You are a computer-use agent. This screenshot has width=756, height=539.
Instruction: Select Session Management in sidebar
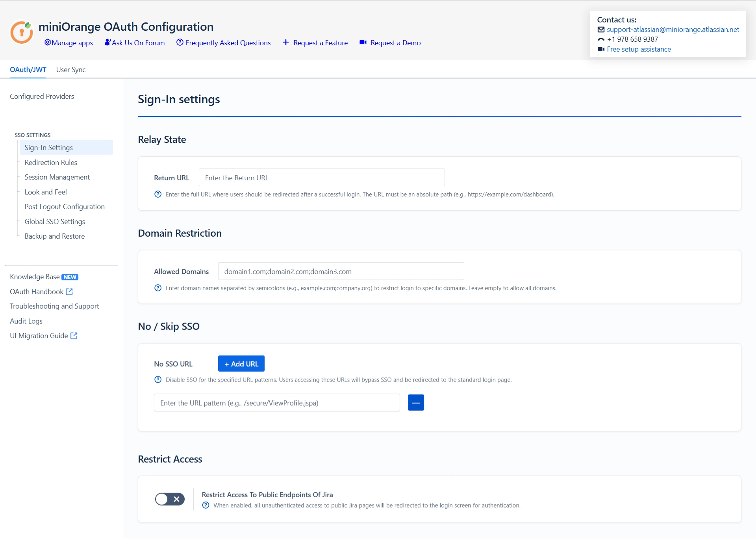pyautogui.click(x=57, y=177)
